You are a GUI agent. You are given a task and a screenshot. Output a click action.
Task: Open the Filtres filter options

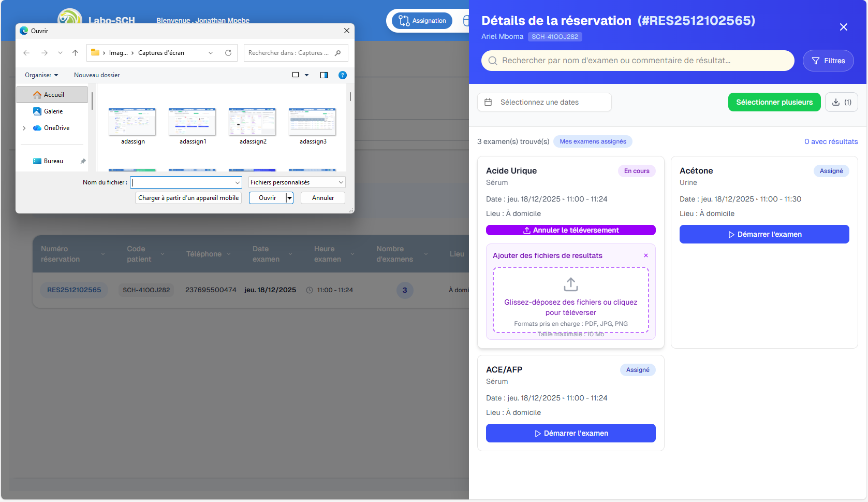click(x=828, y=61)
